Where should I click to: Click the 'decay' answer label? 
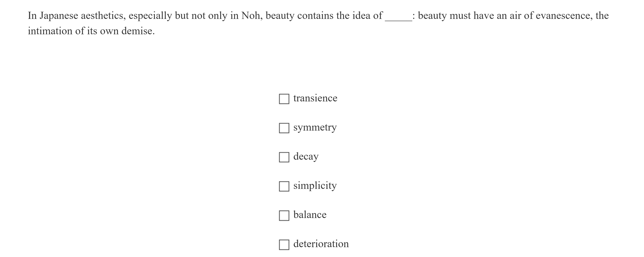click(306, 156)
